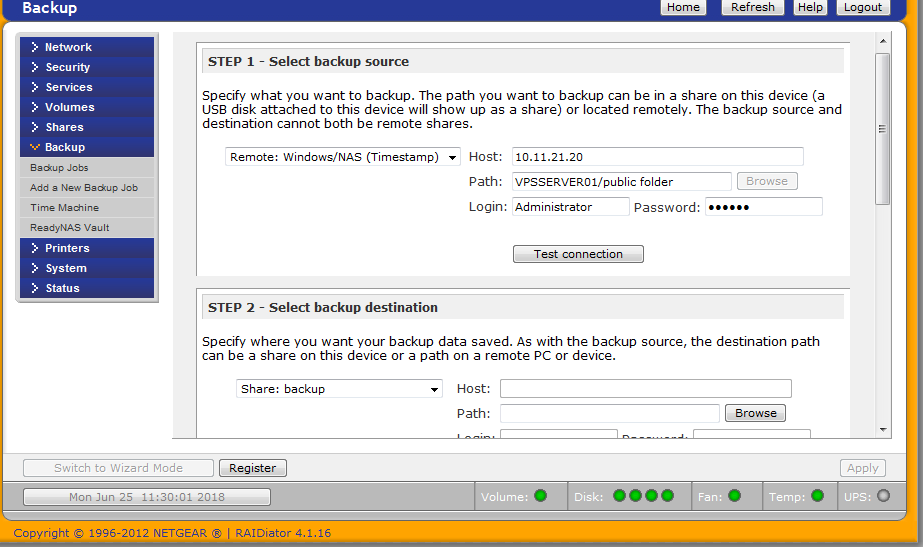Viewport: 923px width, 547px height.
Task: Click the first Disk status light
Action: (x=619, y=496)
